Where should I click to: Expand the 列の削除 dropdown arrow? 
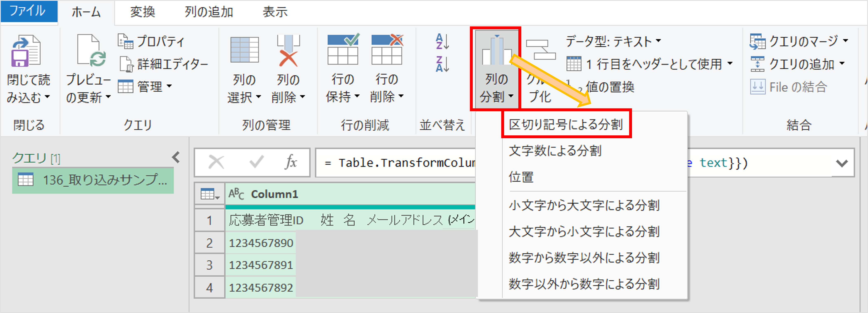pos(303,97)
